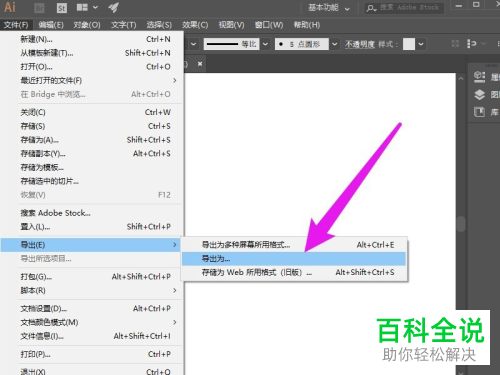The height and width of the screenshot is (375, 500).
Task: Click the GPU performance rocket icon
Action: (113, 7)
